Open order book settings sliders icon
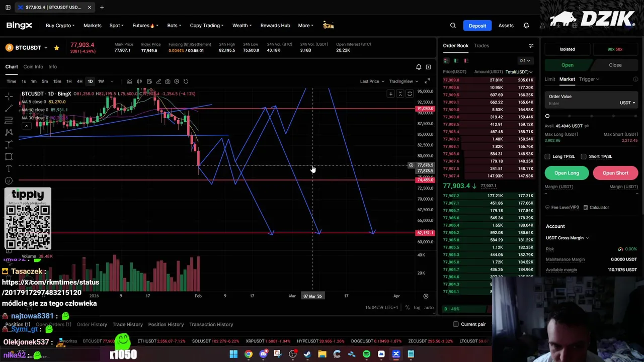The width and height of the screenshot is (644, 362). (x=531, y=46)
